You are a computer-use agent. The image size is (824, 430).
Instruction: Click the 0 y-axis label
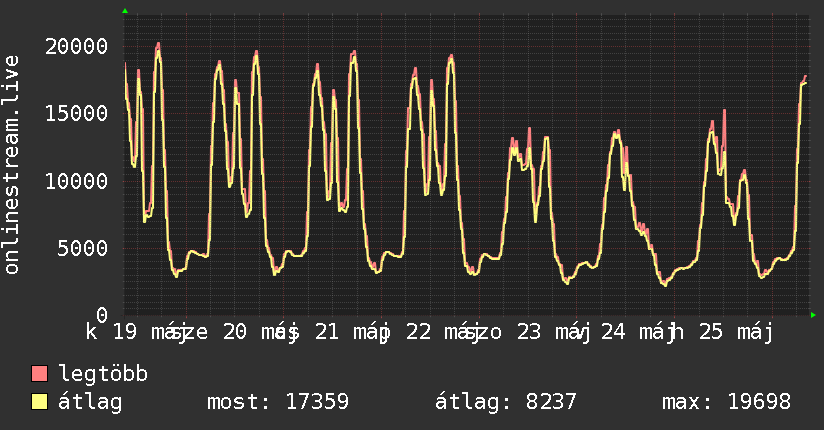coord(102,315)
